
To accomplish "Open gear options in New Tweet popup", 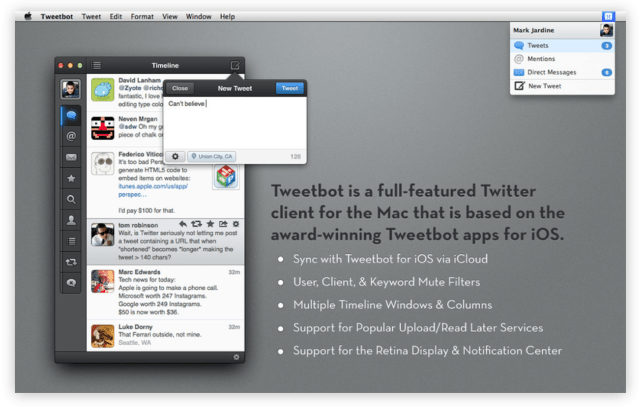I will coord(176,156).
